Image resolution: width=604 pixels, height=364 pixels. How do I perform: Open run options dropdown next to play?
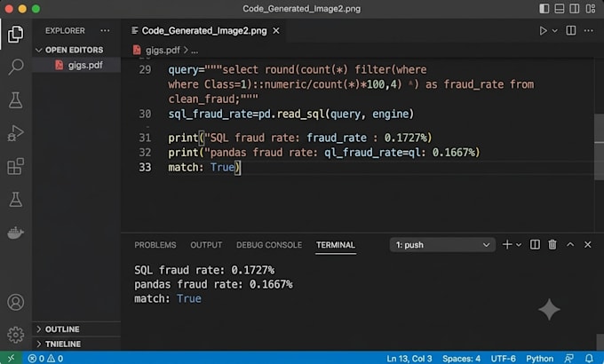[x=554, y=31]
